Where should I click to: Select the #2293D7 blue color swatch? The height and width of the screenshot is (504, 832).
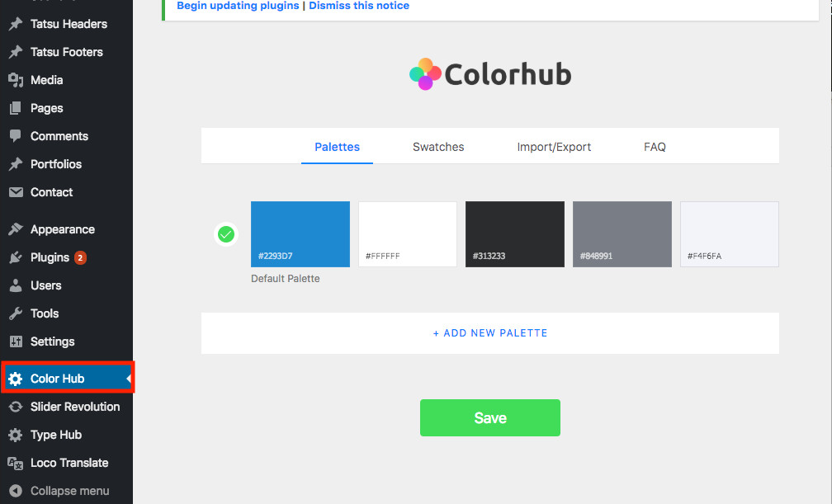coord(300,234)
